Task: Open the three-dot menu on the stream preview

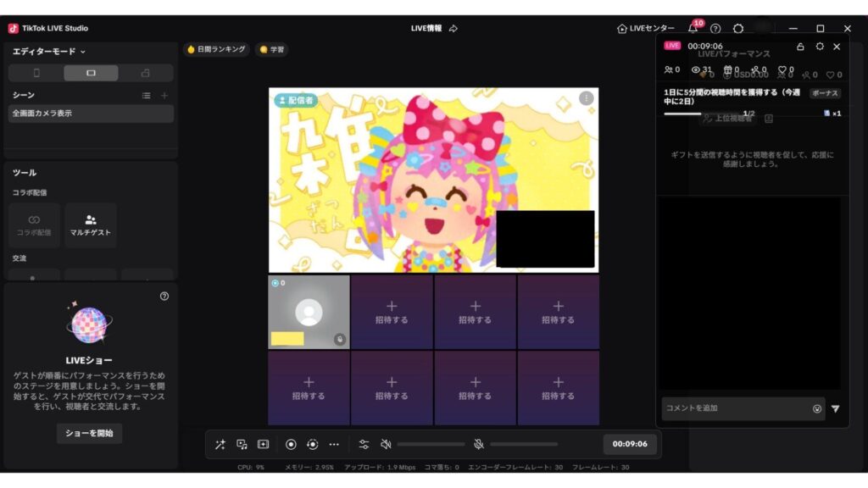Action: point(586,98)
